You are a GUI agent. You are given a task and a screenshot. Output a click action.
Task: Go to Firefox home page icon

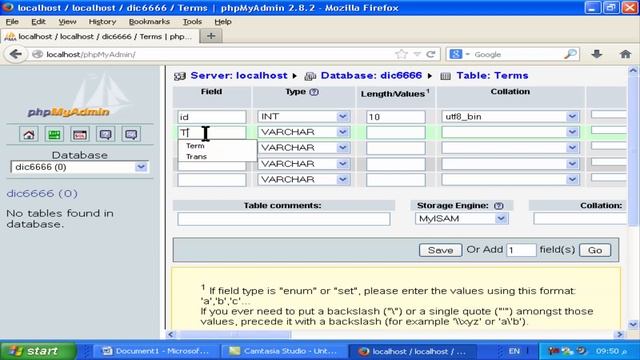click(x=625, y=54)
